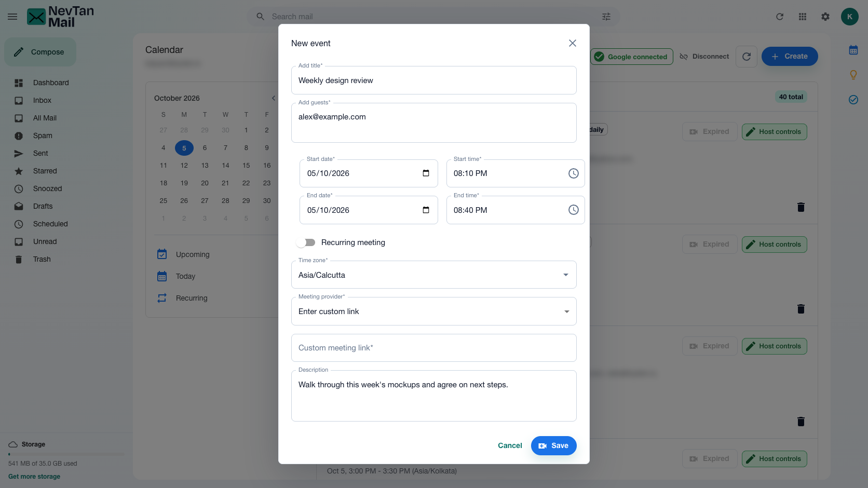Toggle the Recurring meeting switch
Viewport: 868px width, 488px height.
(x=306, y=242)
